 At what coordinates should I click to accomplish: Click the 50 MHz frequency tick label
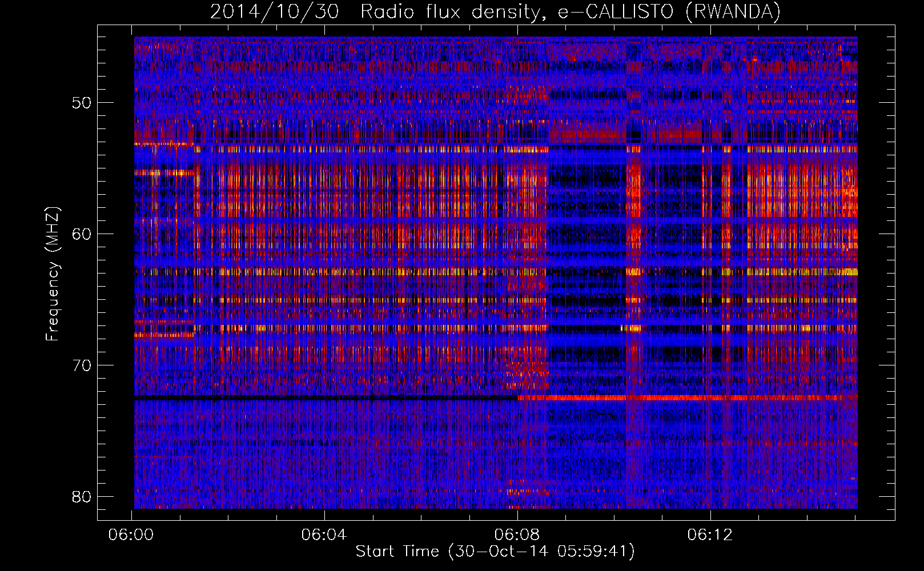pyautogui.click(x=82, y=103)
